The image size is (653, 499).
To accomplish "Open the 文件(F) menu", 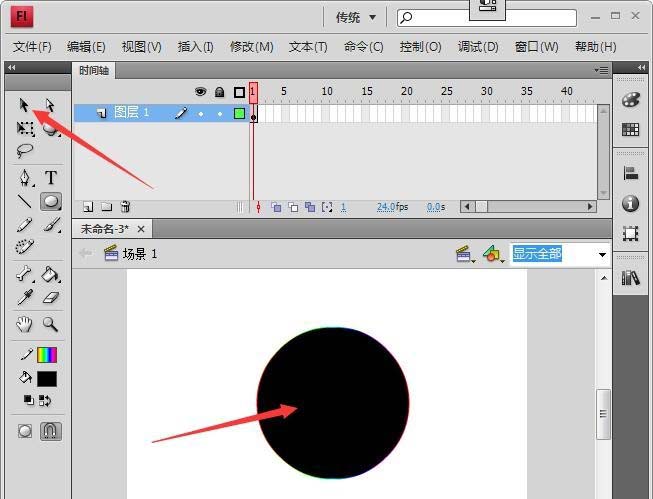I will [x=32, y=47].
